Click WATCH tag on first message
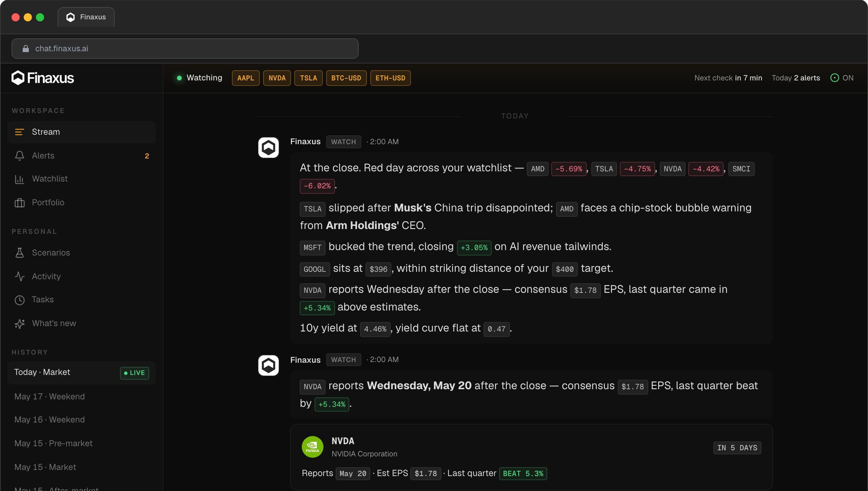868x491 pixels. pos(343,142)
